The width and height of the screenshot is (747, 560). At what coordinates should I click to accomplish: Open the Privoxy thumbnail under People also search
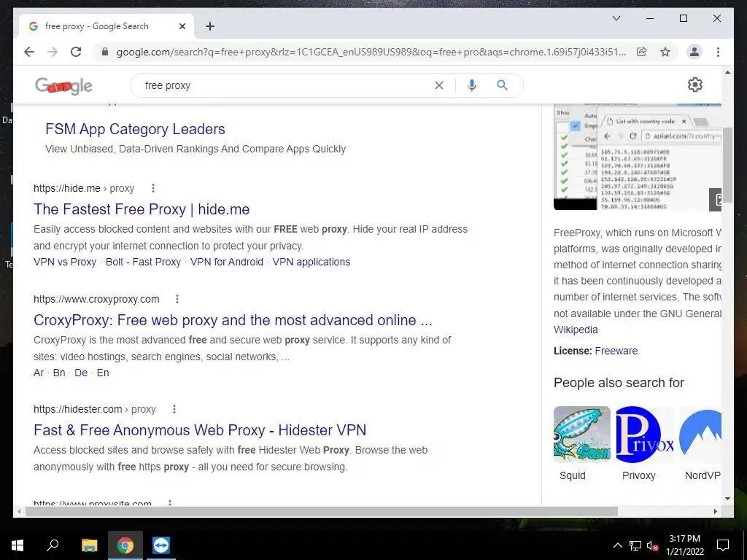pyautogui.click(x=645, y=435)
